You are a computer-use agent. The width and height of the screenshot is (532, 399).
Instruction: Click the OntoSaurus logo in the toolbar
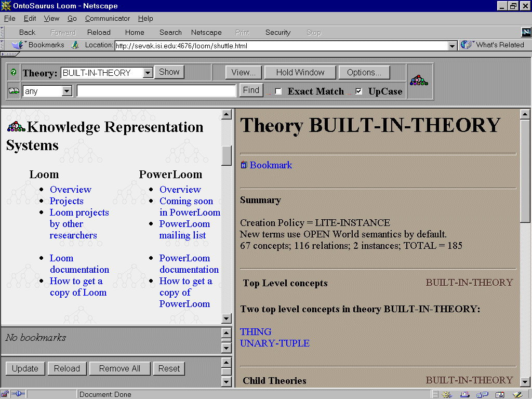[419, 81]
